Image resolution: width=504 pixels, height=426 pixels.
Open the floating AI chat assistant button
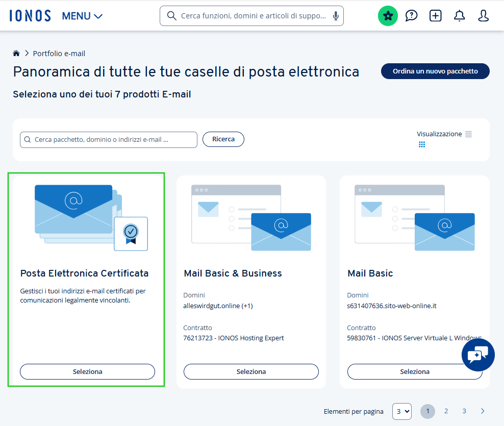click(478, 355)
